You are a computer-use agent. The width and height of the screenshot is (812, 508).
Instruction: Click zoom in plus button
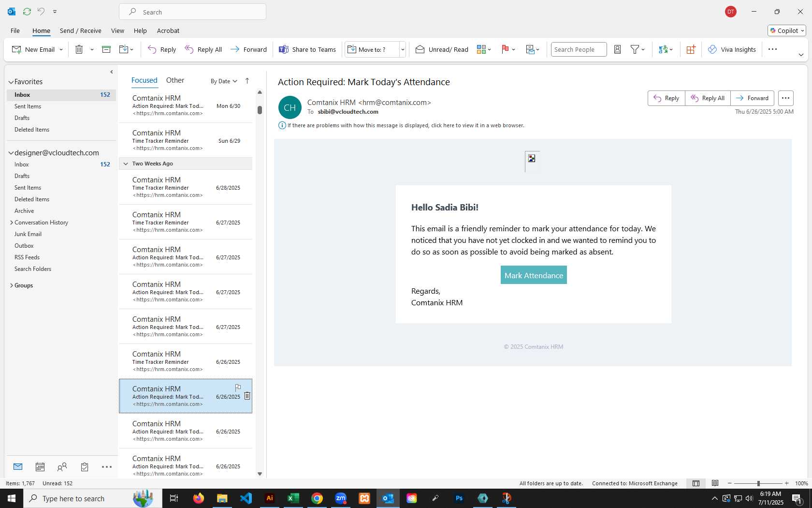point(787,483)
